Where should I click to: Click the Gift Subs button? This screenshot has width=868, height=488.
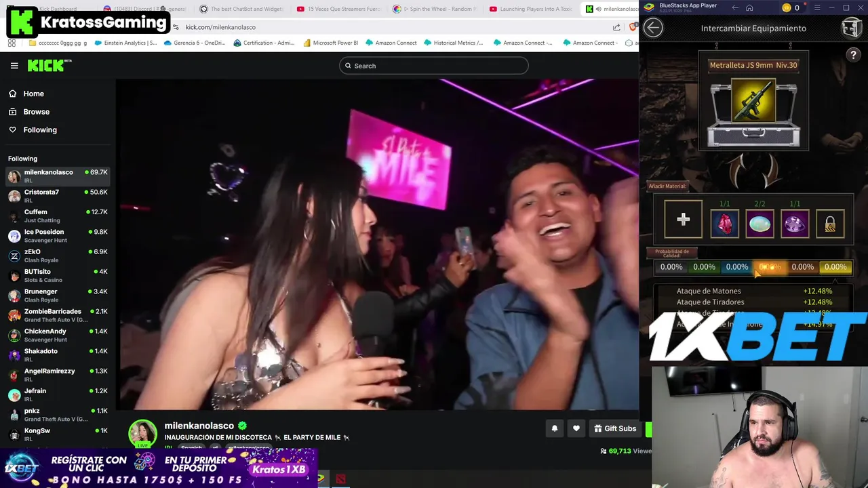click(x=615, y=428)
